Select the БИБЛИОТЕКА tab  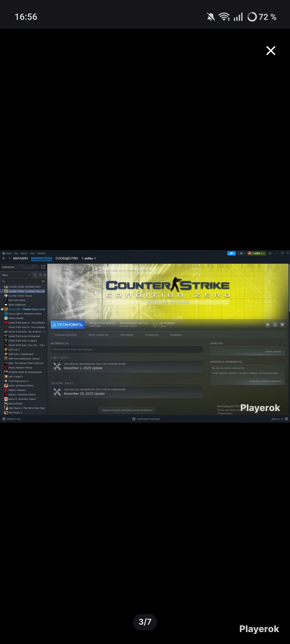42,258
